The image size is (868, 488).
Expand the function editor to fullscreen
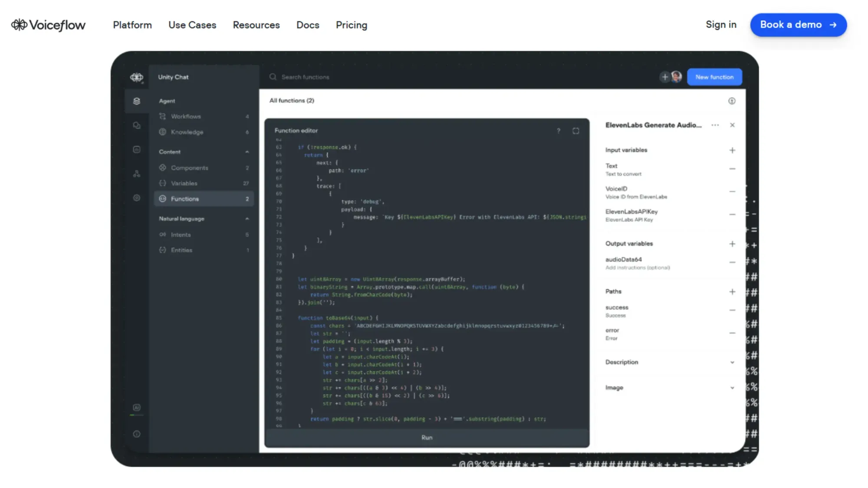(576, 130)
